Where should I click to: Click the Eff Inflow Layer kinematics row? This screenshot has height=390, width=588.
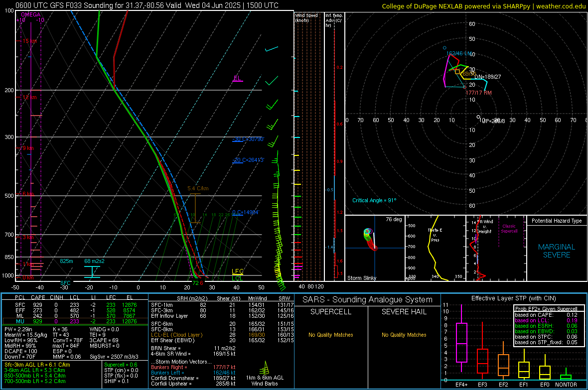pyautogui.click(x=222, y=316)
